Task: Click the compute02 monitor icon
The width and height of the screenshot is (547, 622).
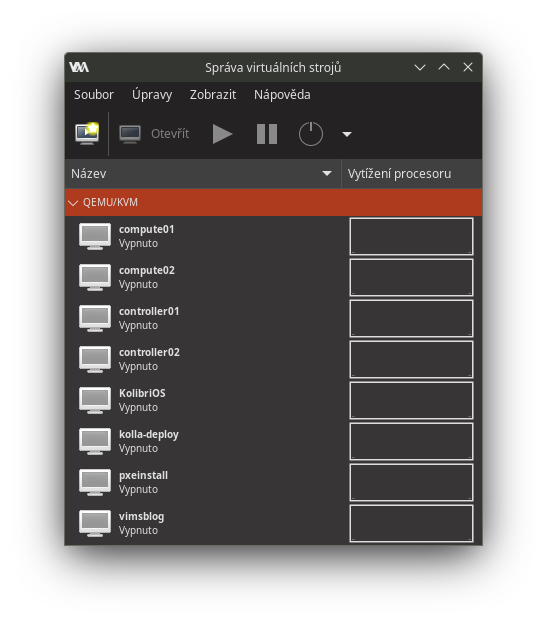Action: pos(95,277)
